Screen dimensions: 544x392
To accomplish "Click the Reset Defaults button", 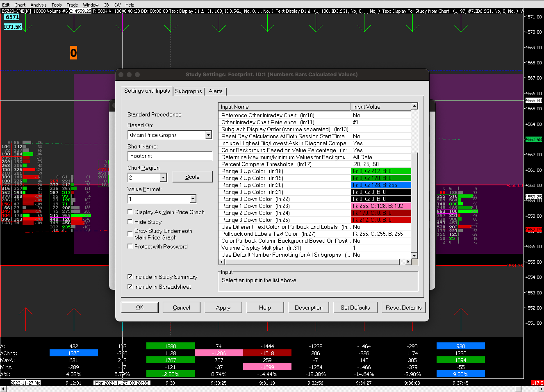I will pos(403,308).
